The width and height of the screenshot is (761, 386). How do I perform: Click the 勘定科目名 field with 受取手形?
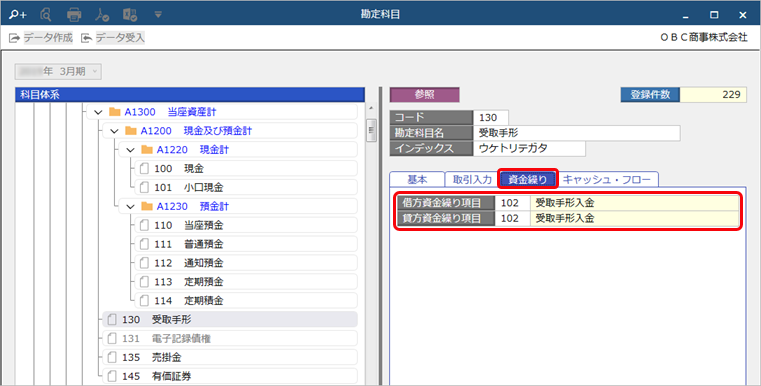click(x=577, y=133)
